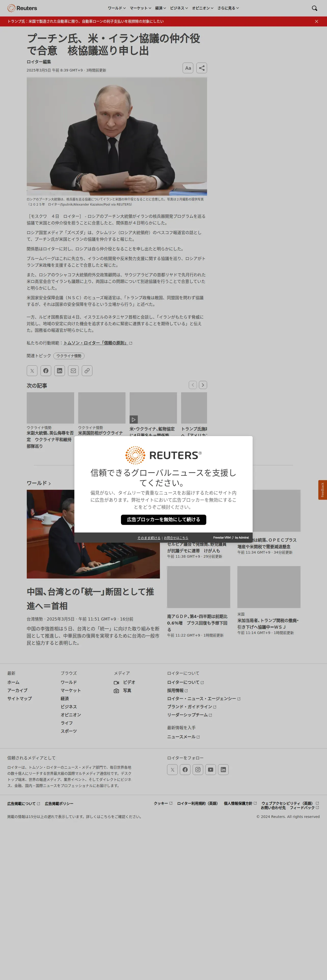Open フィードバック footer link

click(x=304, y=807)
